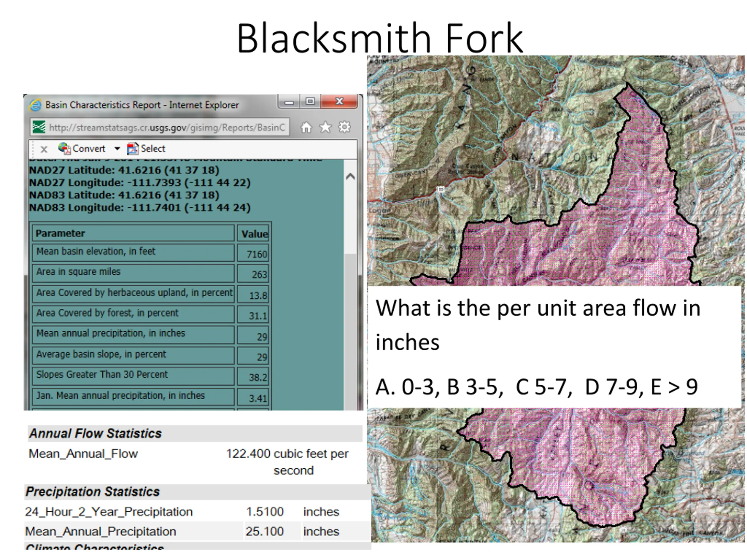Minimize the Basin Characteristics Report window
This screenshot has width=747, height=560.
tap(289, 102)
